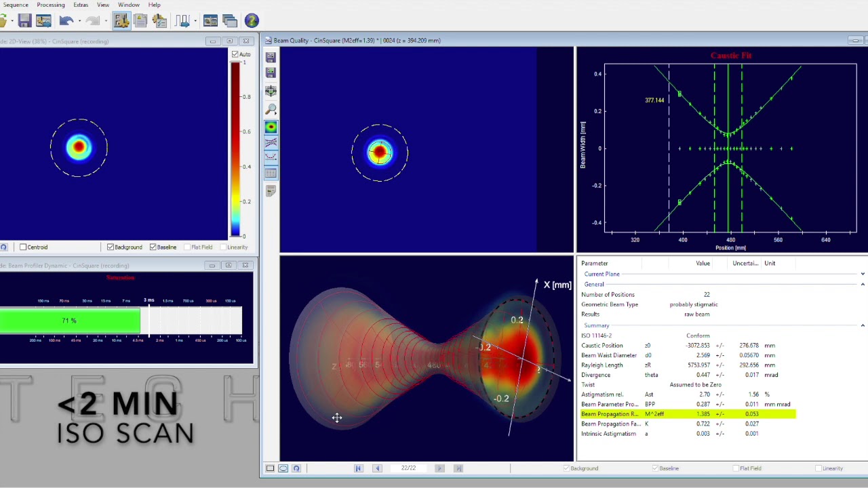Screen dimensions: 868x488
Task: Open the View menu
Action: [x=103, y=5]
